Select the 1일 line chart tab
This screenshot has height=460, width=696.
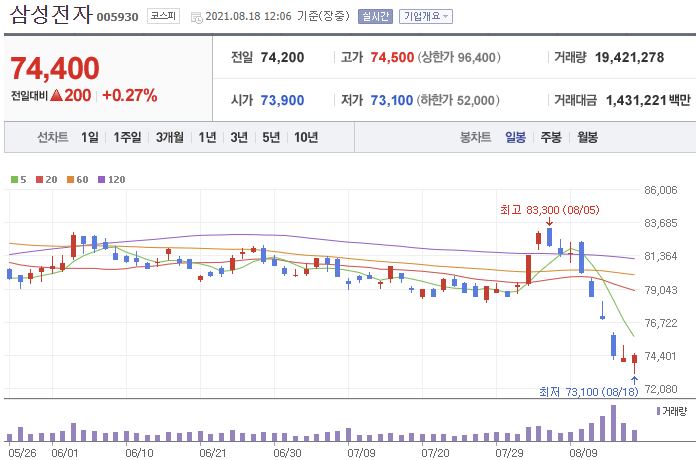pos(90,137)
